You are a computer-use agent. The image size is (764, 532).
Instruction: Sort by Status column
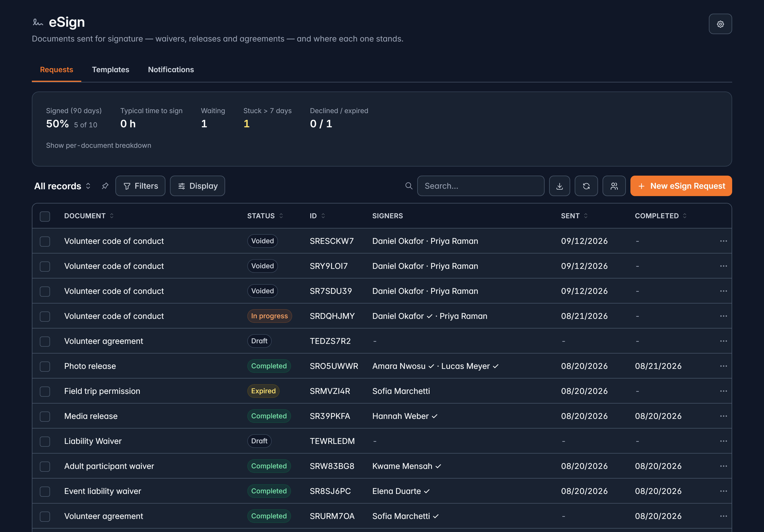(265, 216)
